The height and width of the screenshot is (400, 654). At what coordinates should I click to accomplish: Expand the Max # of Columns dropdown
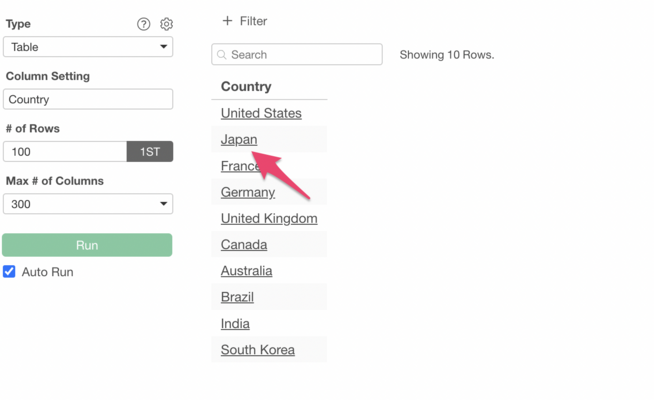tap(88, 204)
